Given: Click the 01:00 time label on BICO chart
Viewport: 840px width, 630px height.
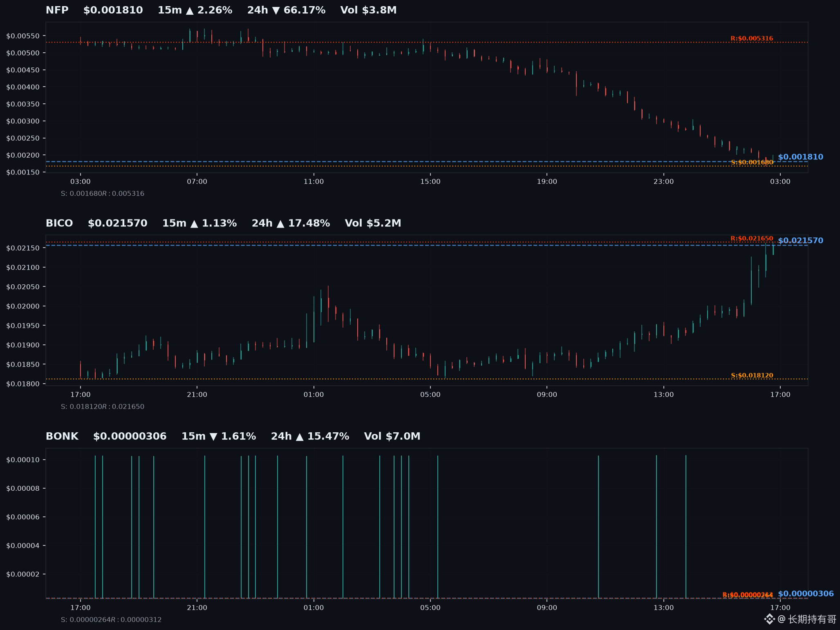Looking at the screenshot, I should pyautogui.click(x=314, y=395).
